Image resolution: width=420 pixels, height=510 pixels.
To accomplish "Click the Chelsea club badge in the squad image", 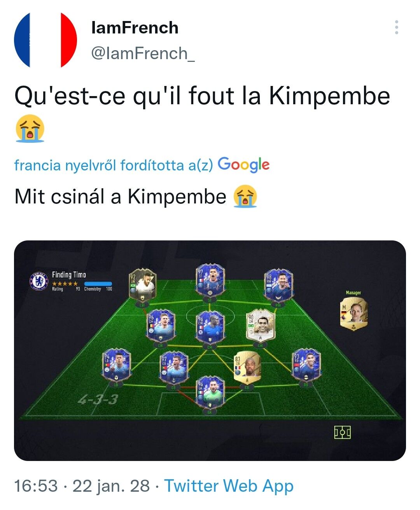I will coord(39,280).
